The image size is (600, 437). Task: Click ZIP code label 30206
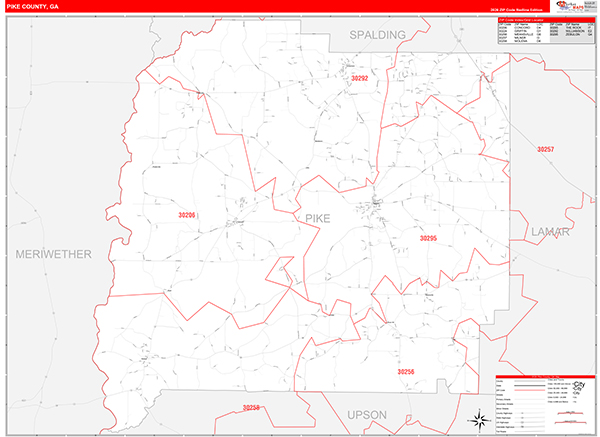coord(186,215)
